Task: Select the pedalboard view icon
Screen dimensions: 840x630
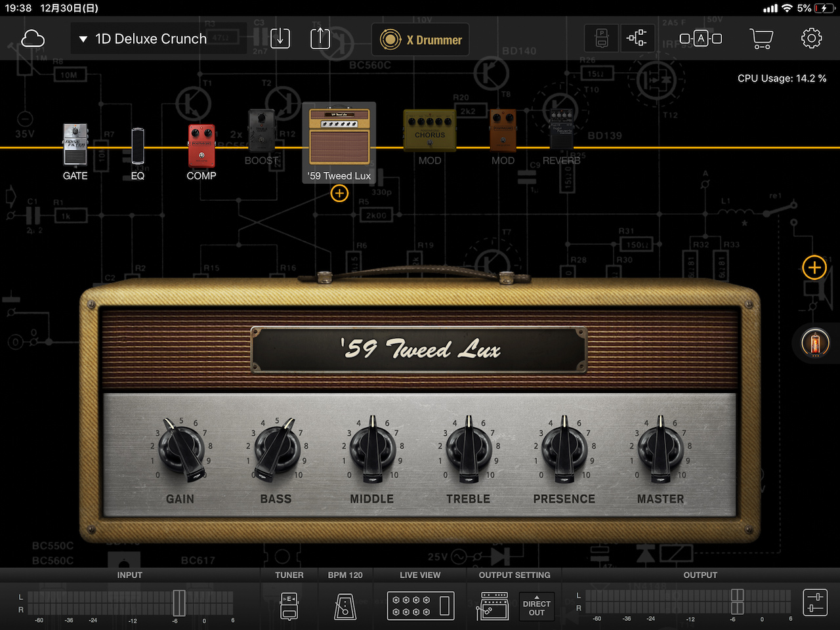Action: click(601, 39)
